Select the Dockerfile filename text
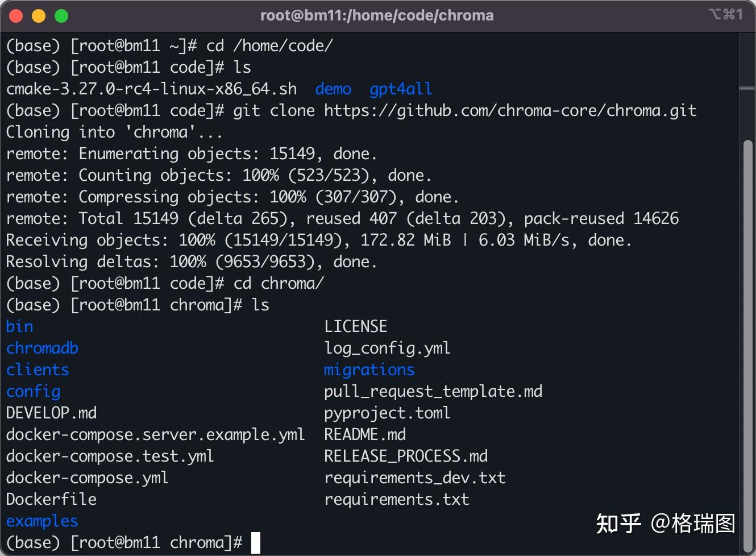The image size is (756, 556). pyautogui.click(x=51, y=499)
